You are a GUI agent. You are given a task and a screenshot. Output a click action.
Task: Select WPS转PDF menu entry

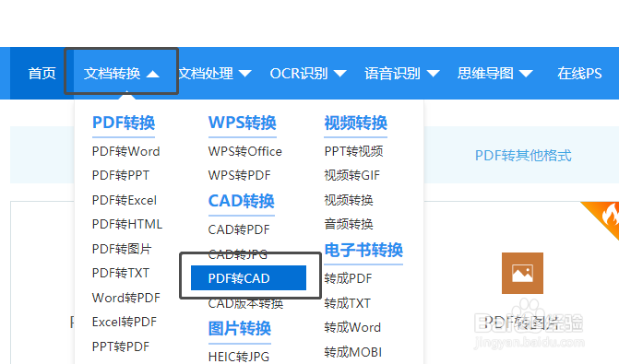click(x=239, y=175)
